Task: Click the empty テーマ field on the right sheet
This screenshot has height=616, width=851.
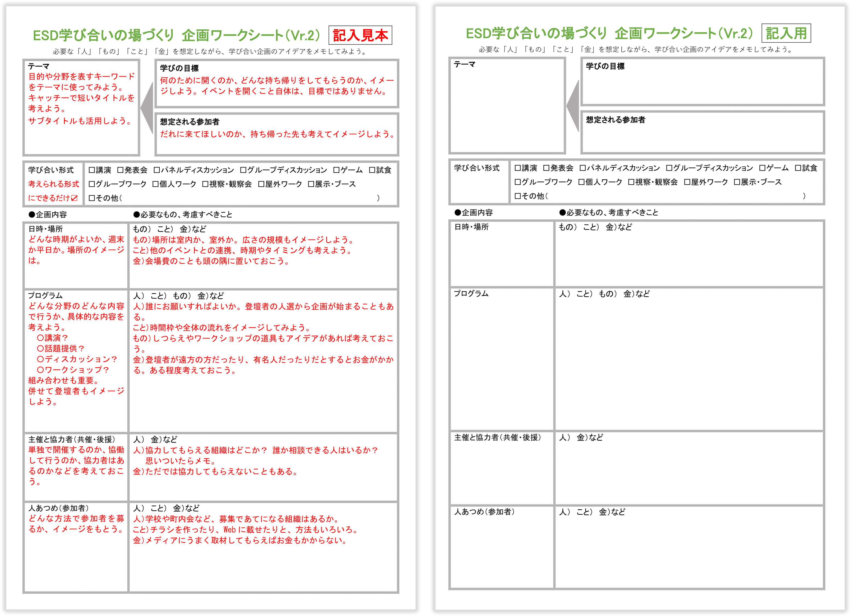Action: click(x=507, y=106)
